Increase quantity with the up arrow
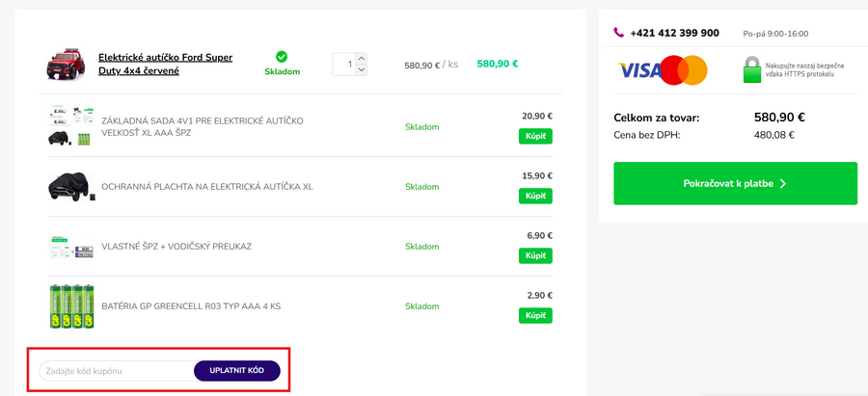This screenshot has width=868, height=396. pyautogui.click(x=362, y=59)
